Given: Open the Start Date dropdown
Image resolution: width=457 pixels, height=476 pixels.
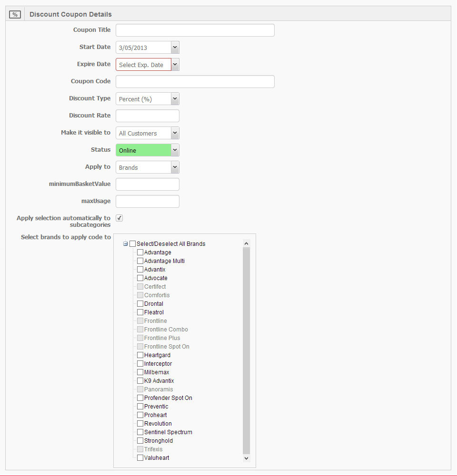Looking at the screenshot, I should (x=175, y=48).
